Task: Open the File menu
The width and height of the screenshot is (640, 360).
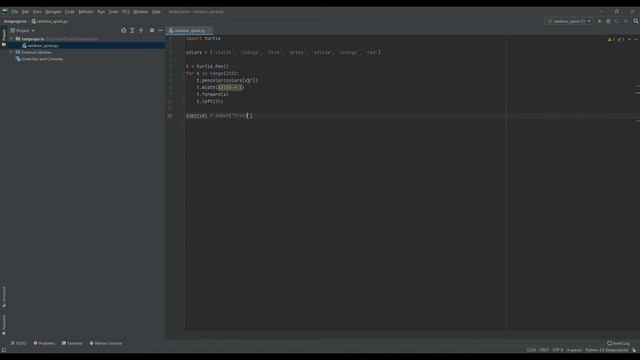Action: (14, 12)
